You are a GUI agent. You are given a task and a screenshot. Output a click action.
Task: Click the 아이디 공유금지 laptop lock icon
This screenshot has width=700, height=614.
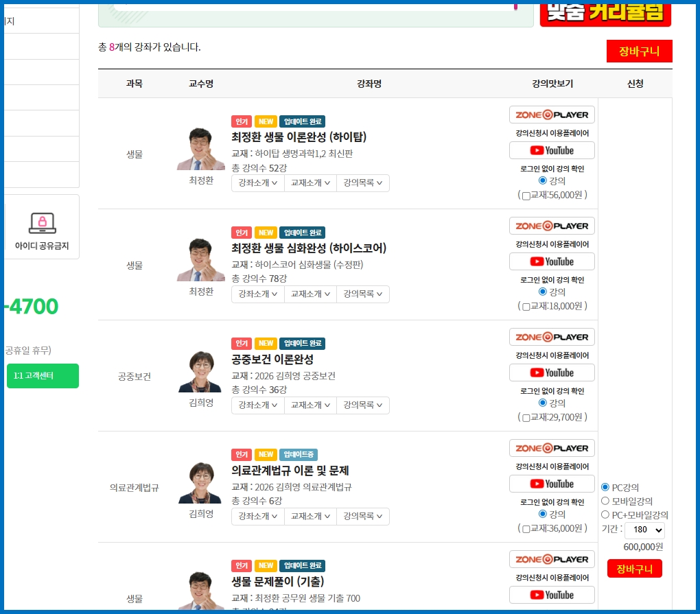pos(43,223)
